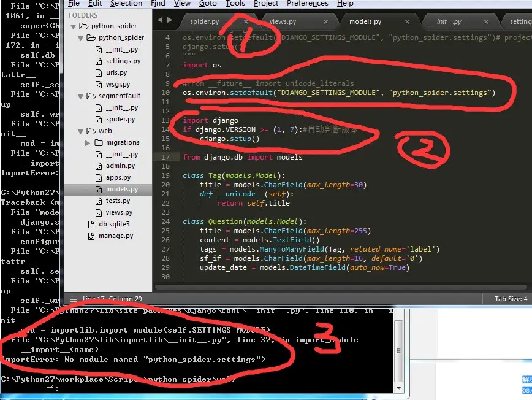Open the Tools menu
Screen dimensions: 532x400
coord(235,4)
